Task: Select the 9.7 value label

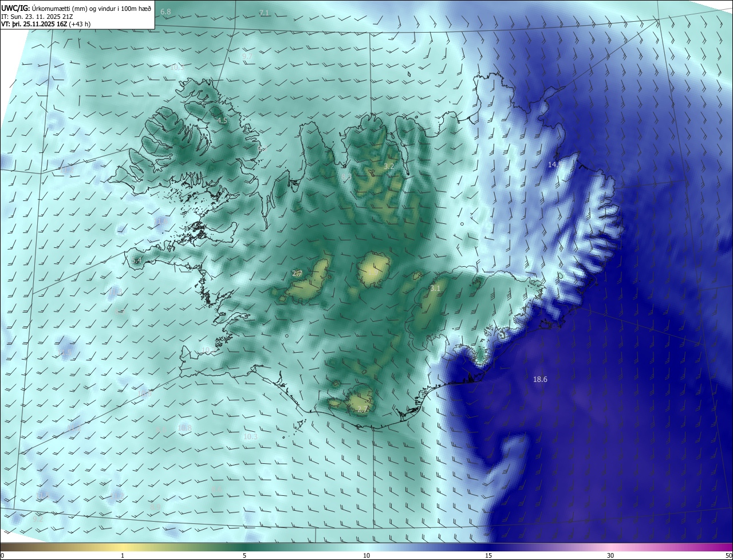Action: click(247, 56)
